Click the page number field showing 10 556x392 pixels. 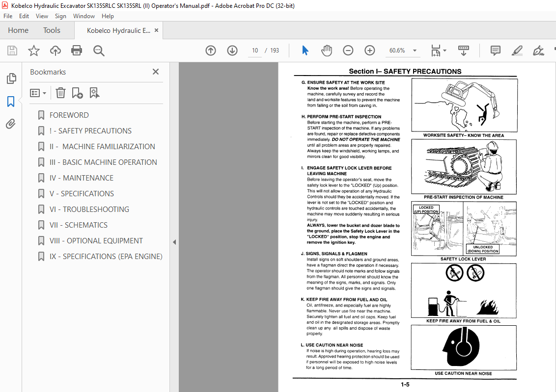(254, 51)
